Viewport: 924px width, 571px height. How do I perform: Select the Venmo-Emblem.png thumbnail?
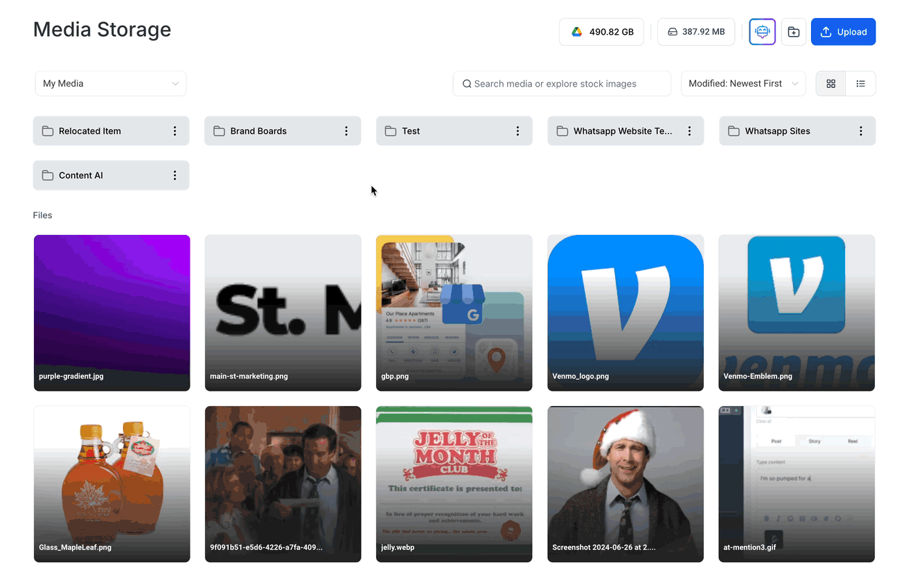pos(797,313)
